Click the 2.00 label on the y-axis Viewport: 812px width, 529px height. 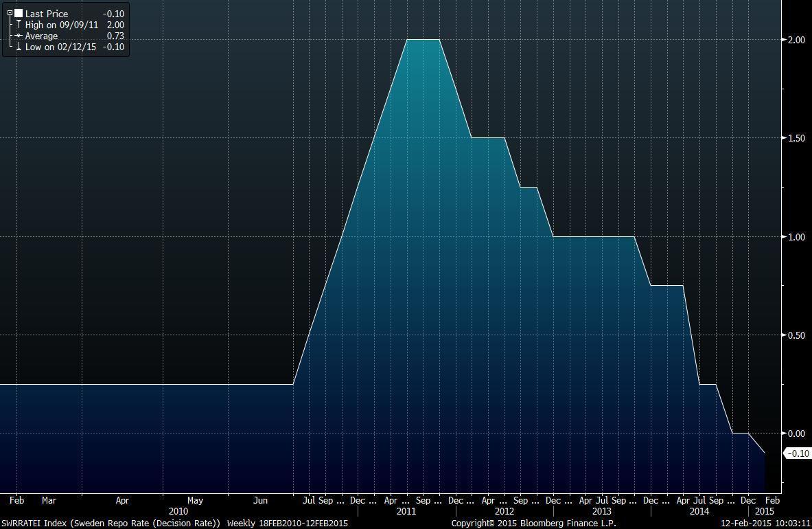(796, 40)
